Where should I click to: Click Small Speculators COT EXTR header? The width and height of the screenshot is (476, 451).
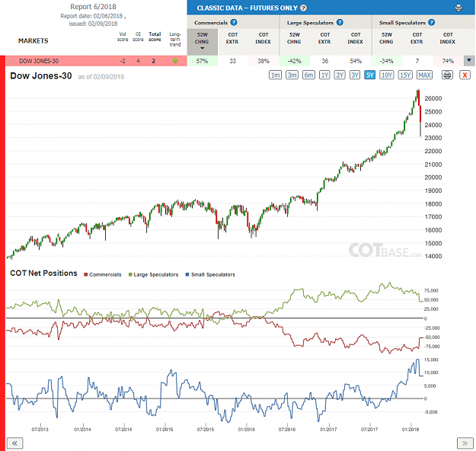417,38
